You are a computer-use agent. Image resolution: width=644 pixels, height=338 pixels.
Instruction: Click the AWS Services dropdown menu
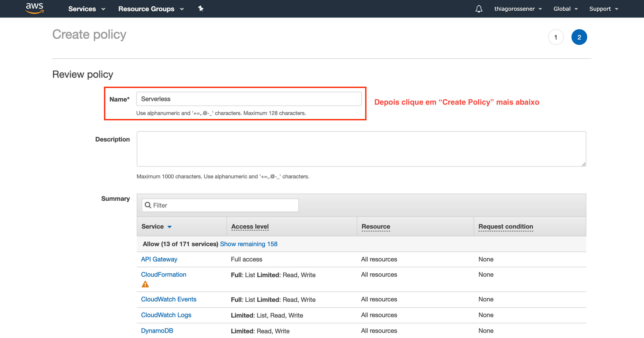click(x=85, y=9)
